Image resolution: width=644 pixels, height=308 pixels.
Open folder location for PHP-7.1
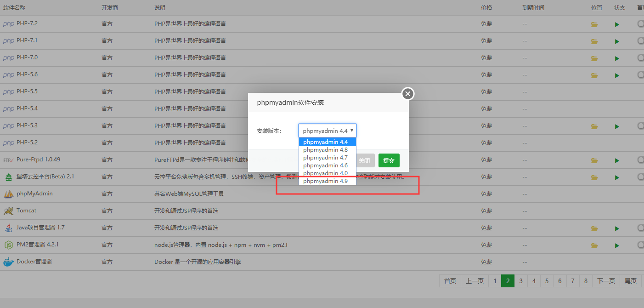[594, 41]
